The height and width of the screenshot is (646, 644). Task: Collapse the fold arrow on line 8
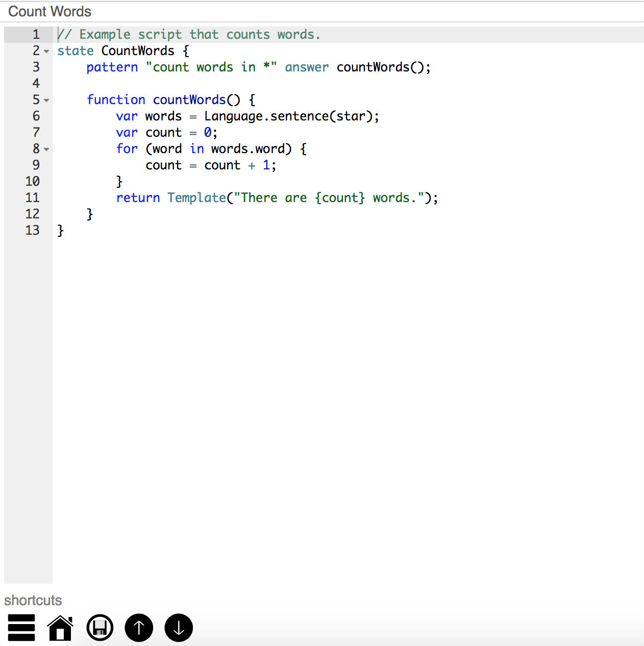pyautogui.click(x=46, y=150)
